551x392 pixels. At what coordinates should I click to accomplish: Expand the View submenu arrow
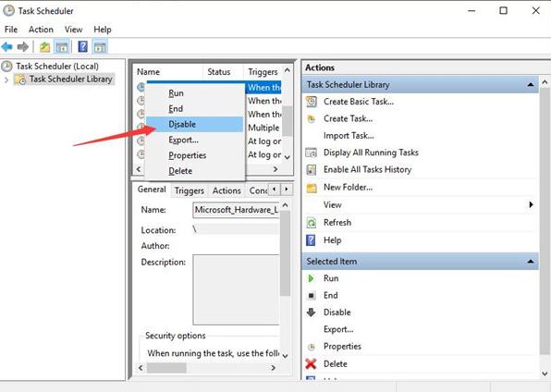pos(531,204)
